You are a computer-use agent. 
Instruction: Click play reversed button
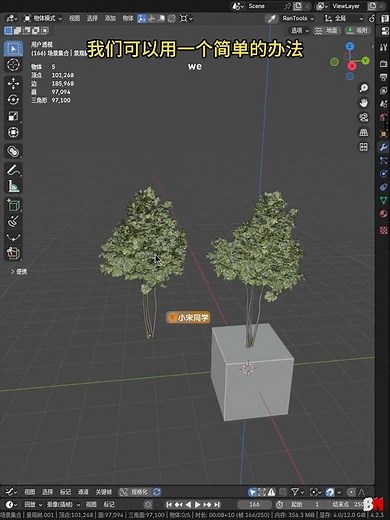click(188, 504)
